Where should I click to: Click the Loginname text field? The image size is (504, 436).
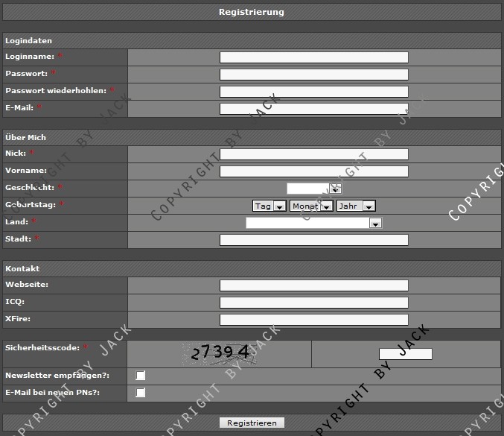point(313,57)
